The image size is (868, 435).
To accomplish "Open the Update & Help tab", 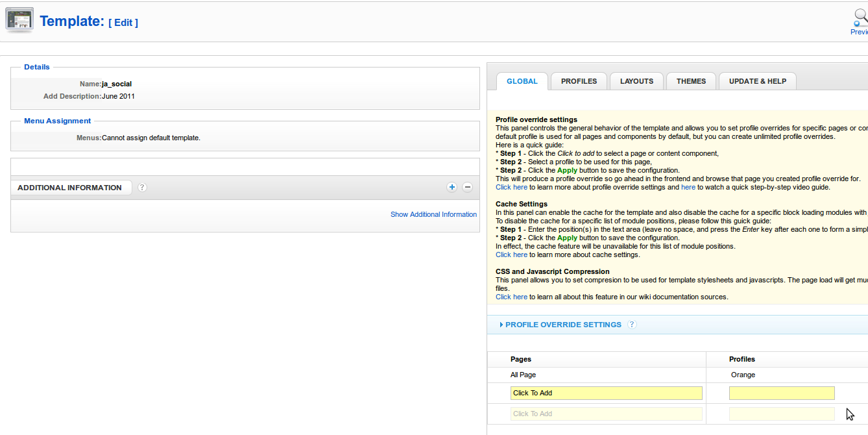I will pos(757,81).
